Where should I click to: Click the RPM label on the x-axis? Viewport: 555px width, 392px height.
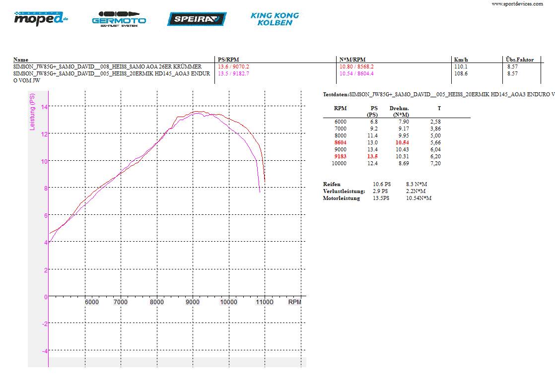pos(294,302)
